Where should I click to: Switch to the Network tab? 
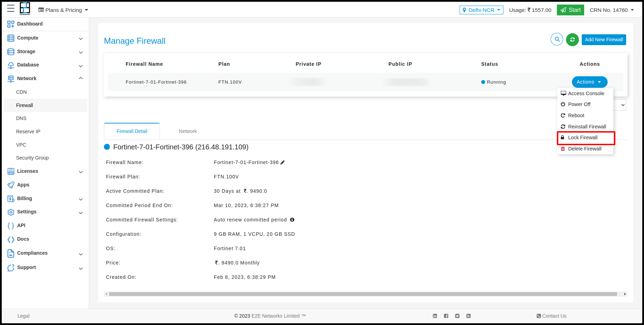[188, 131]
